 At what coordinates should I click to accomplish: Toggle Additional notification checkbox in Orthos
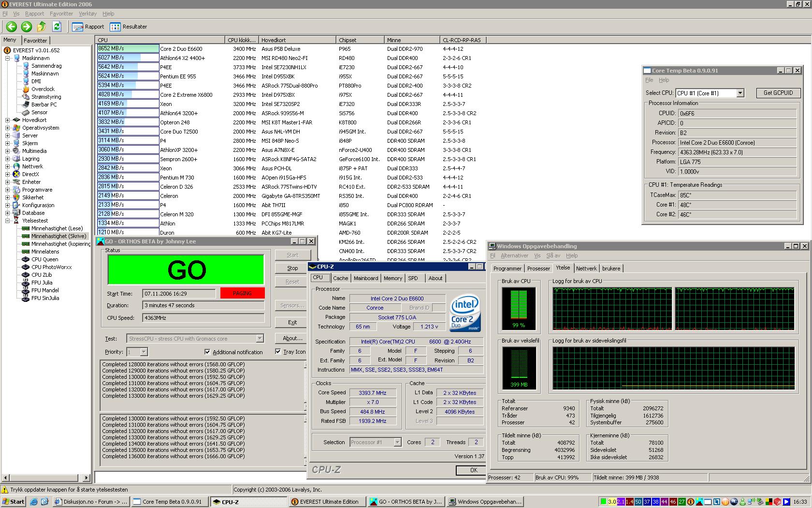click(x=207, y=352)
